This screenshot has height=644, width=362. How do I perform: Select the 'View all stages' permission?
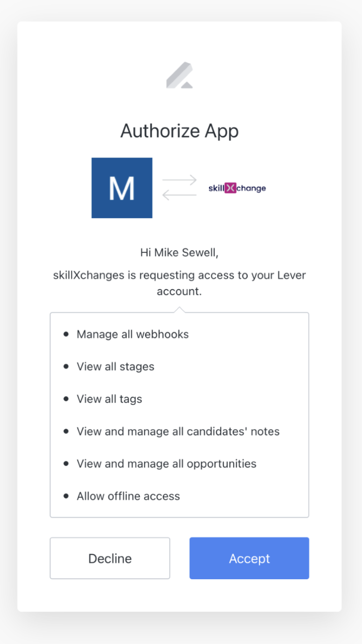(115, 367)
